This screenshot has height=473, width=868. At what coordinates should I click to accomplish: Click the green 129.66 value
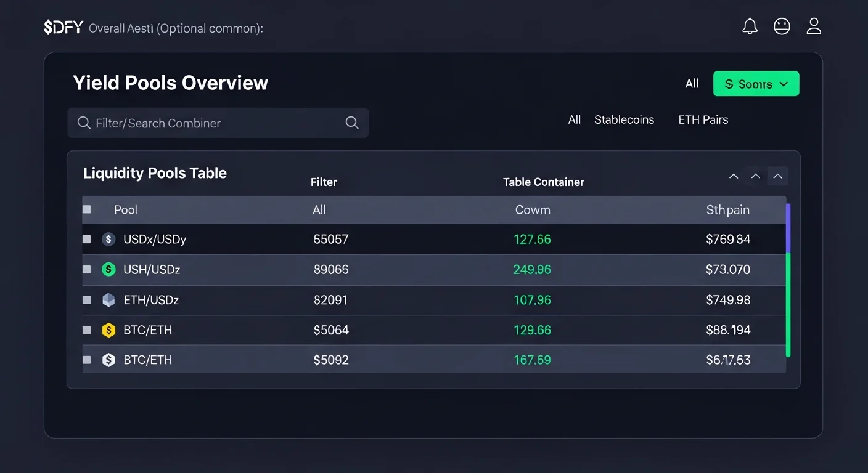533,330
